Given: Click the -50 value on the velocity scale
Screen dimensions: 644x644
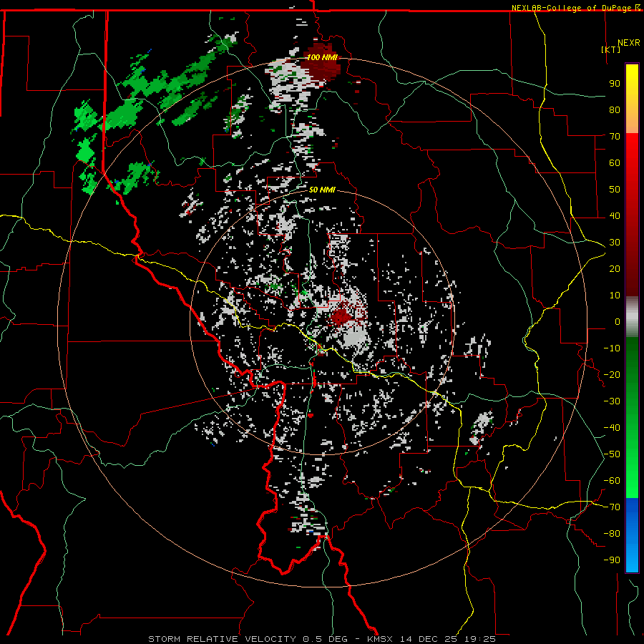Looking at the screenshot, I should [612, 454].
